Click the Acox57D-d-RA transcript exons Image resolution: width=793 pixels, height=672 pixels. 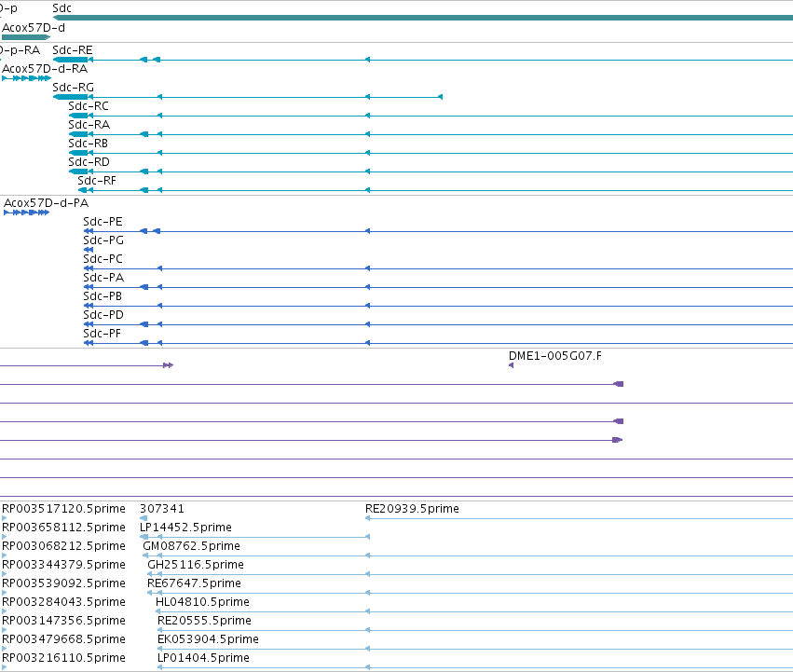(26, 78)
